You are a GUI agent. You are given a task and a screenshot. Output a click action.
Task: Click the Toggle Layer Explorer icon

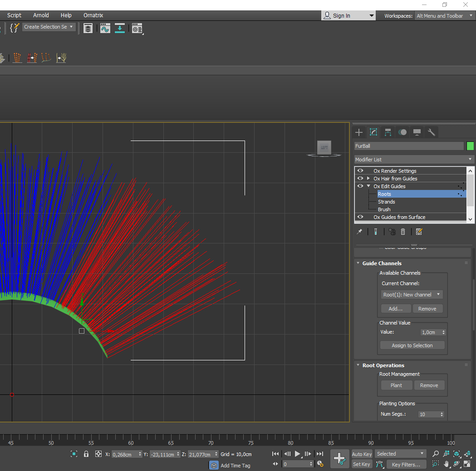[x=88, y=28]
